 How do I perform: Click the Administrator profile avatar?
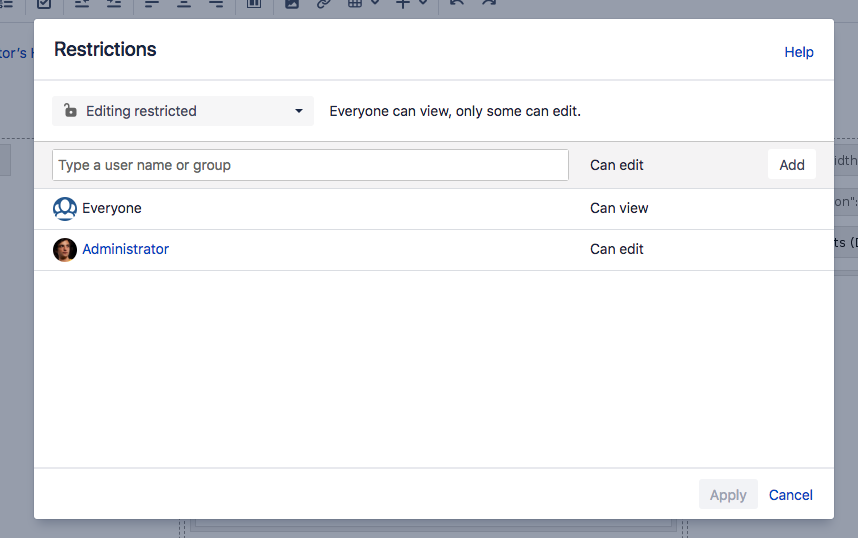click(x=65, y=250)
